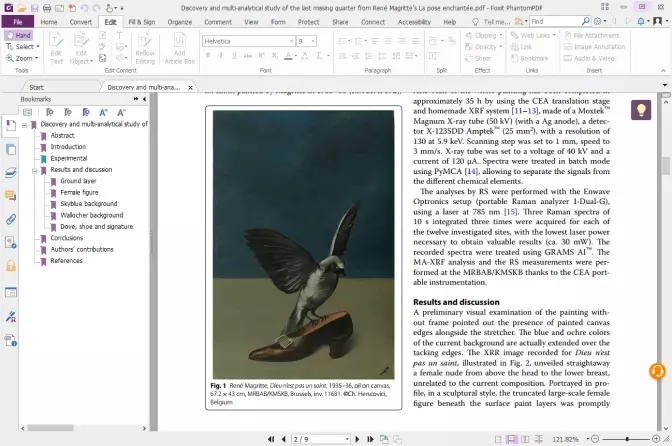Go to the next page arrow

(357, 439)
